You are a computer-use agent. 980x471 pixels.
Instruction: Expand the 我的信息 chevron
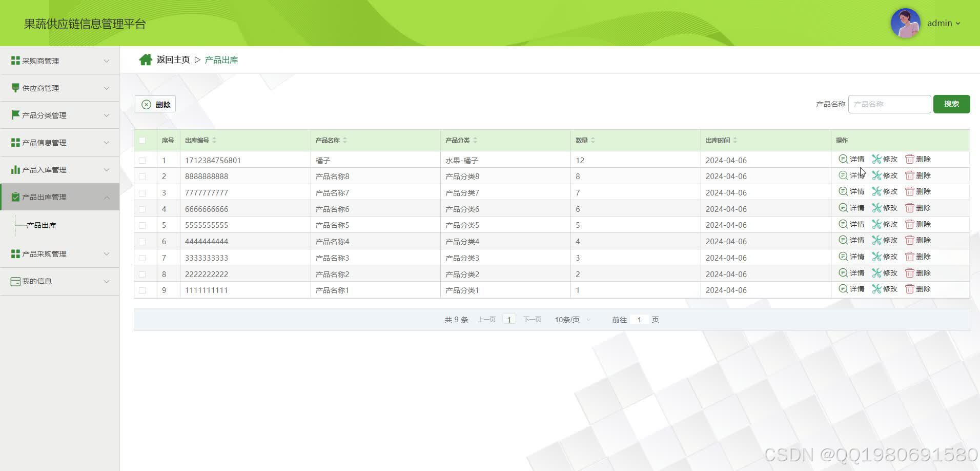pos(107,281)
